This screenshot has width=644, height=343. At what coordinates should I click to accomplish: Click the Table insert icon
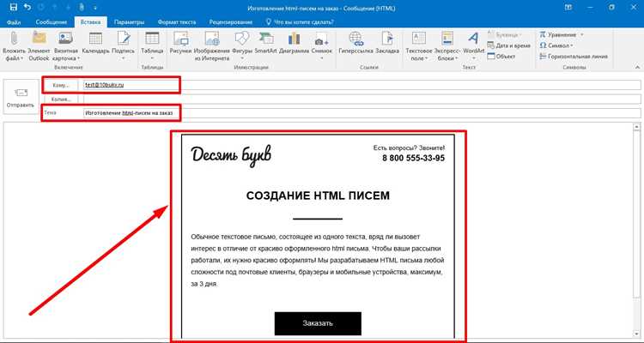click(152, 38)
